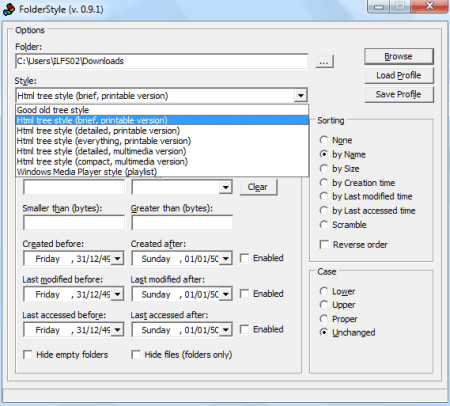Click the FolderStyle app icon in title bar
450x406 pixels.
tap(9, 9)
